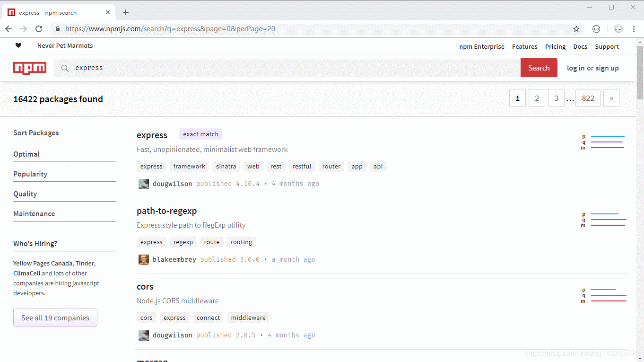Screen dimensions: 644x362
Task: Click 'Never Pet Marmots' text
Action: point(65,45)
